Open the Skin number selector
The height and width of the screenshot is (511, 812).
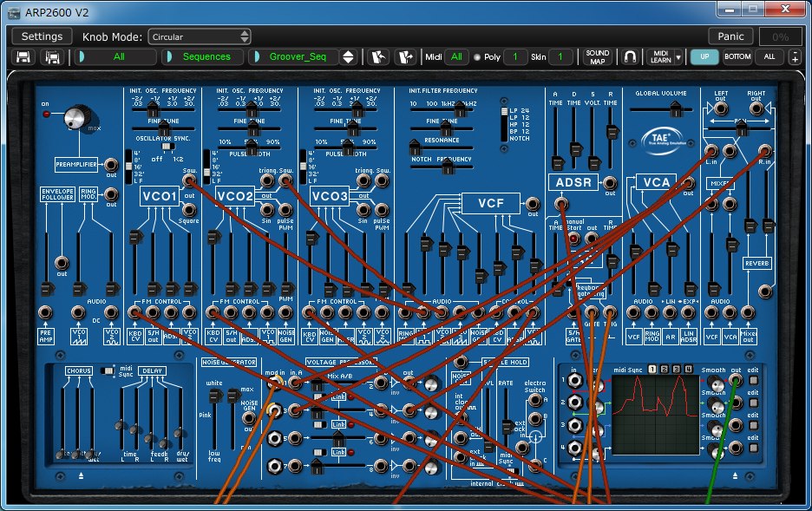point(560,57)
